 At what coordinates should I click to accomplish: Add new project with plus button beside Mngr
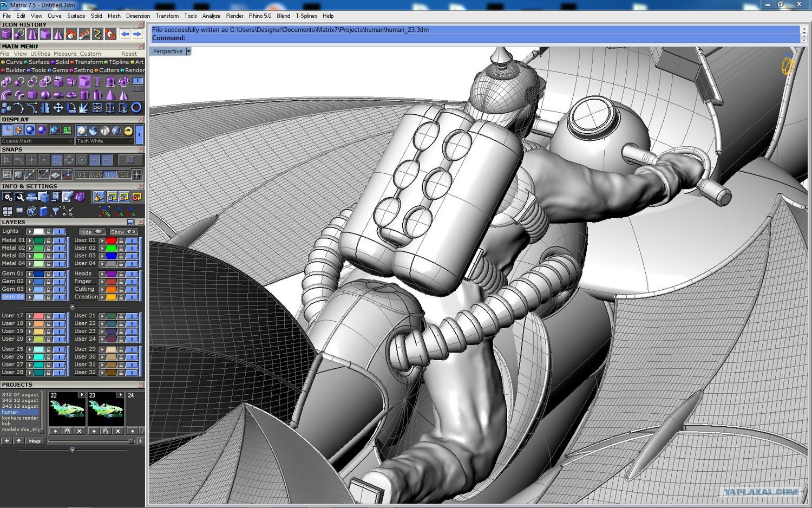click(x=6, y=441)
